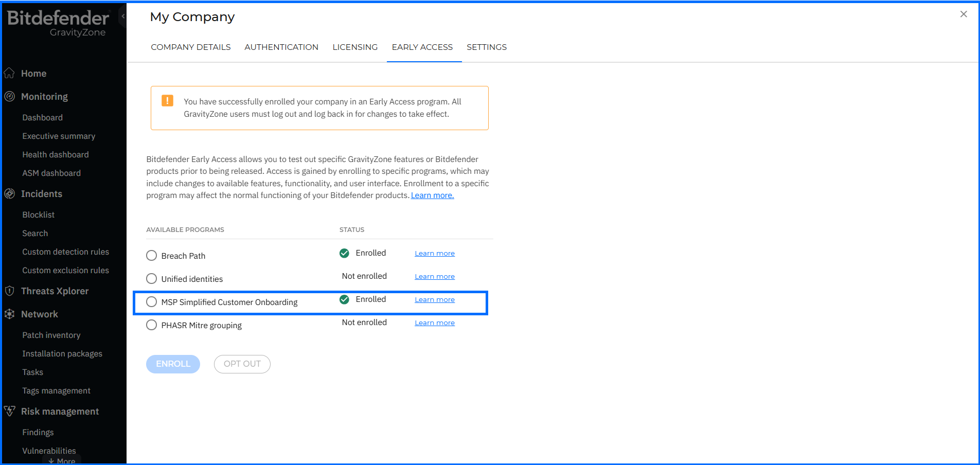Click Not enrolled status for PHASR Mitre grouping
Viewport: 980px width, 465px height.
click(x=364, y=323)
